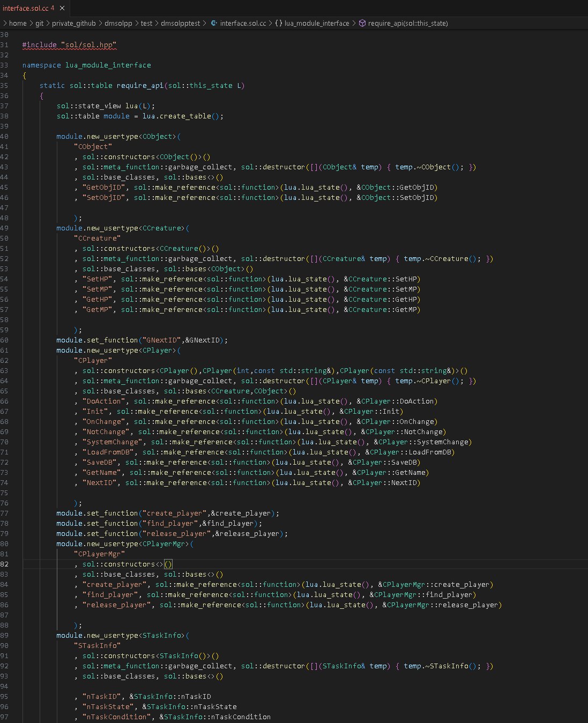Click the cube method icon before require_api breadcrumb

(x=362, y=23)
